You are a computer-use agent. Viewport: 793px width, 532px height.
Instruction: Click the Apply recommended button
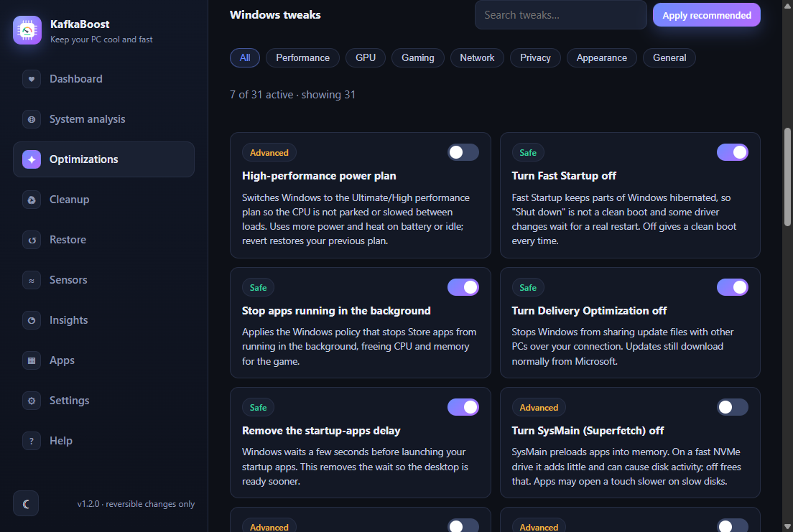707,15
